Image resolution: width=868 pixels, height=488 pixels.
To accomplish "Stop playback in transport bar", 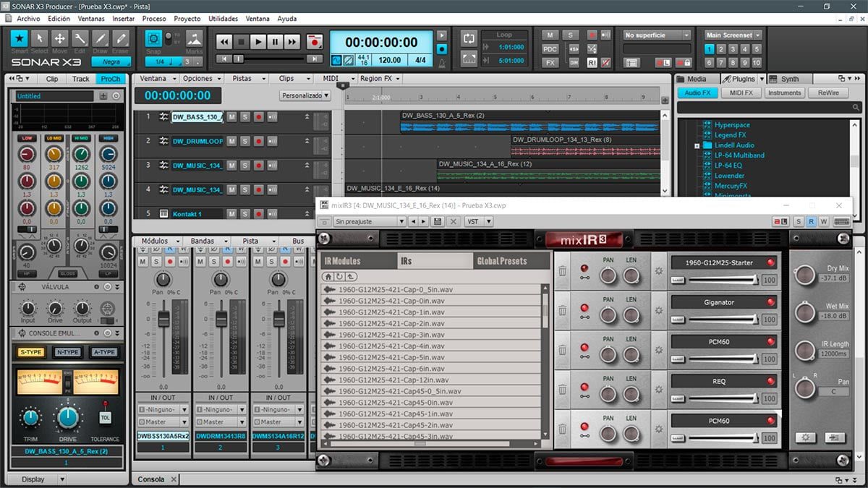I will tap(242, 42).
